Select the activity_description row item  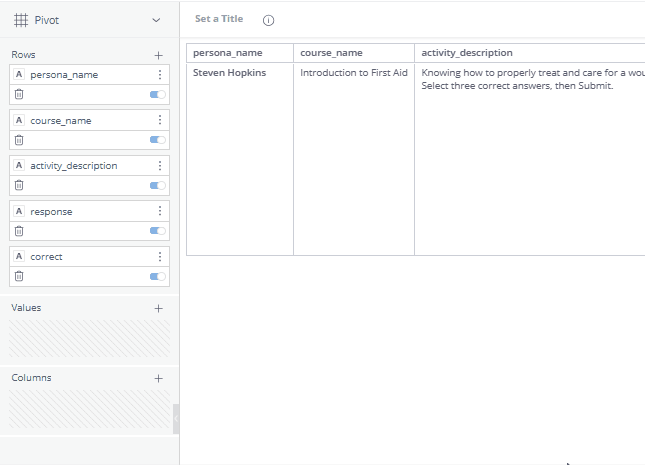pos(74,166)
